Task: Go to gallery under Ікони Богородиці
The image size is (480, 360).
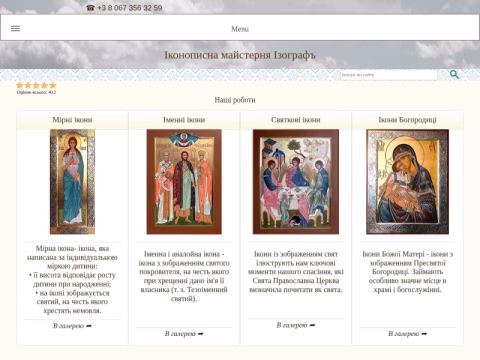Action: [x=407, y=334]
